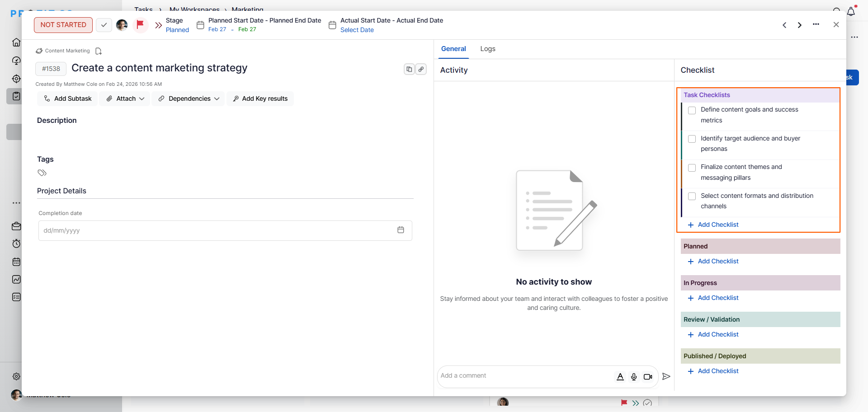
Task: Expand the Attach dropdown
Action: [x=125, y=98]
